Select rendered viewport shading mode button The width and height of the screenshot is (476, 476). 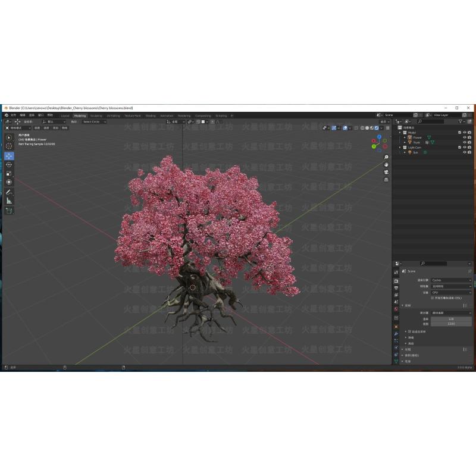tap(377, 128)
